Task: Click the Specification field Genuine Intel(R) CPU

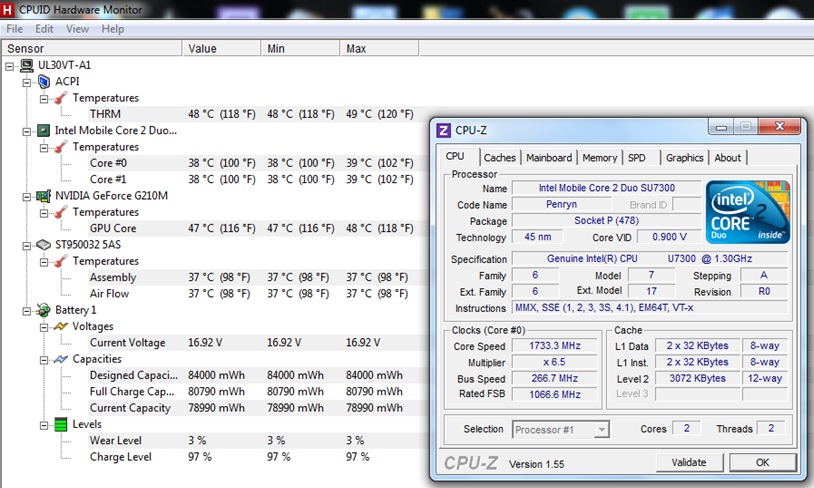Action: (x=649, y=259)
